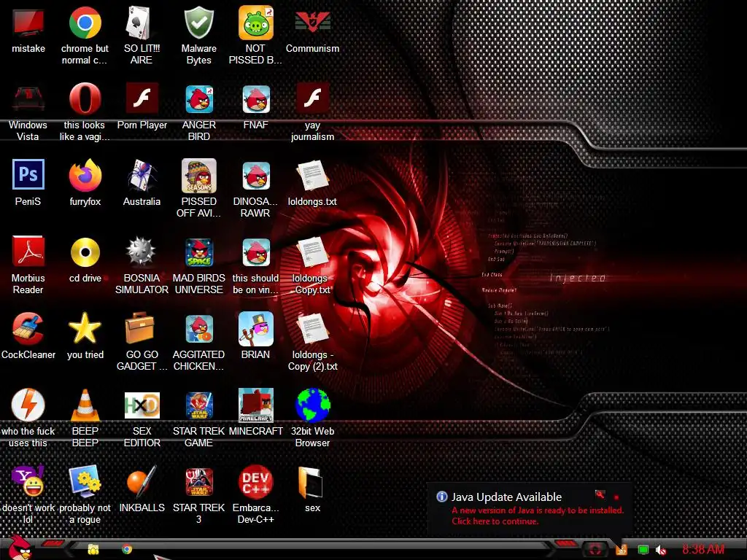Open 'DINOSA... RAWR' icon
Image resolution: width=747 pixels, height=560 pixels.
(255, 176)
